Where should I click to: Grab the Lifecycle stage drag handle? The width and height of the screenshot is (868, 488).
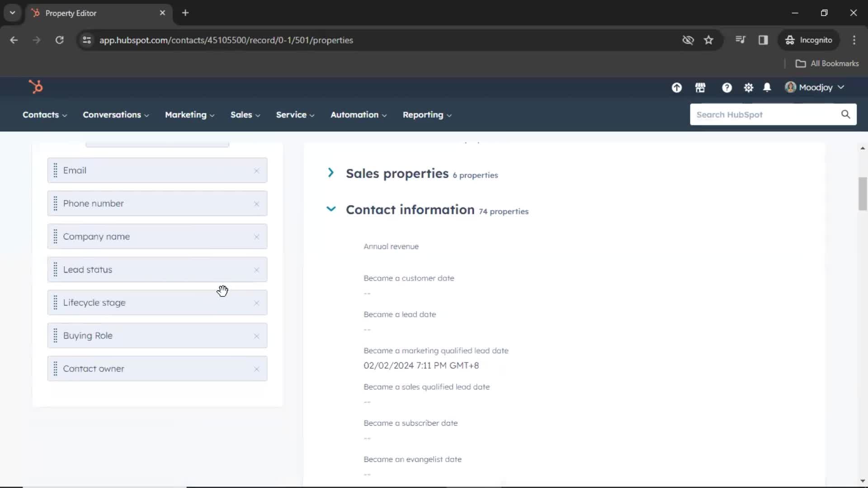(x=55, y=302)
